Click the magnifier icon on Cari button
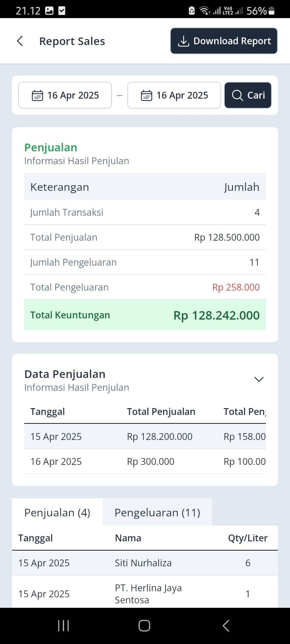The width and height of the screenshot is (290, 644). 238,95
